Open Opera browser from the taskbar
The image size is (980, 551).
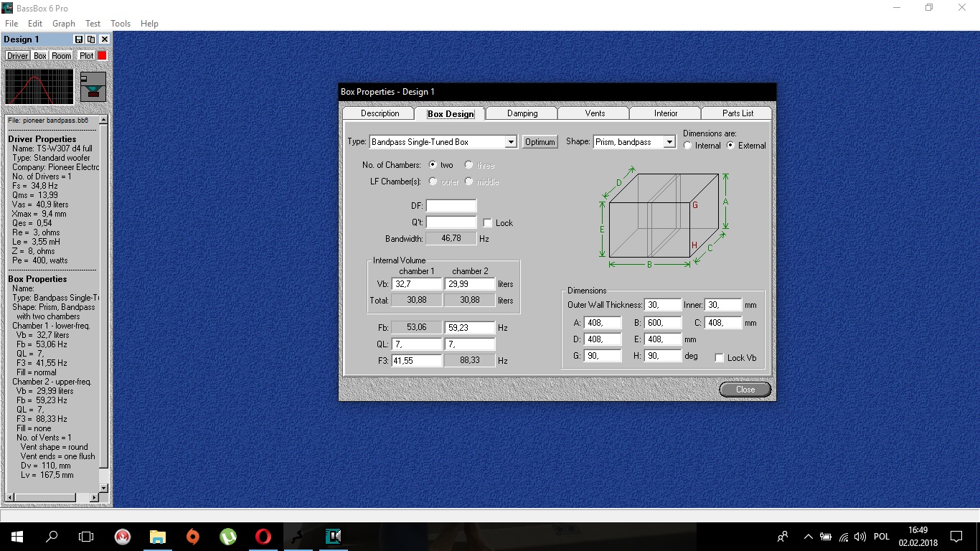coord(263,536)
